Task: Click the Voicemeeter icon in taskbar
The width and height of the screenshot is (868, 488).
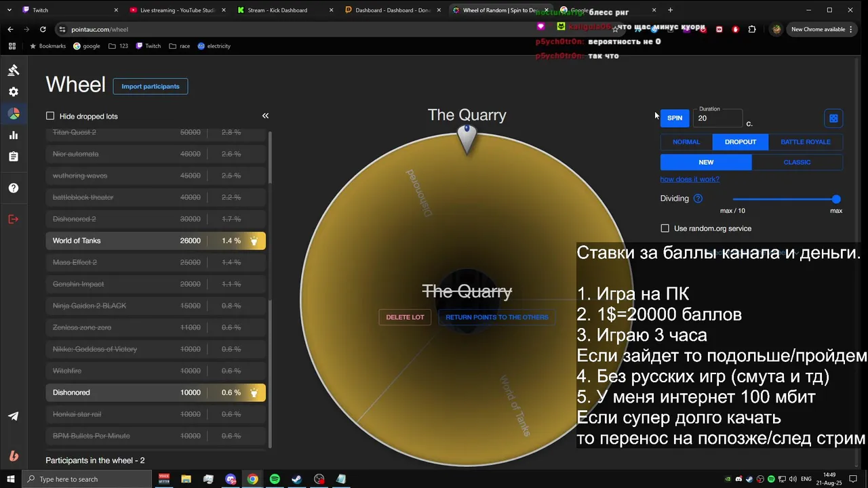Action: pos(163,479)
